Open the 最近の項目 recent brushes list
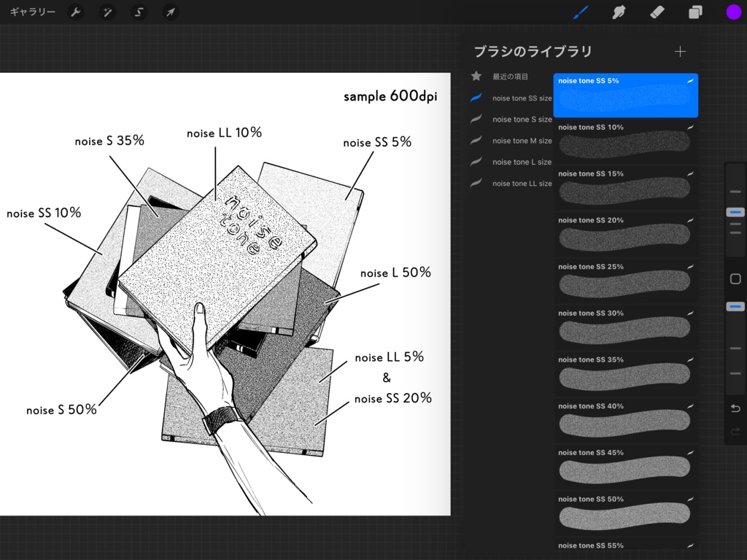The width and height of the screenshot is (747, 560). [511, 76]
